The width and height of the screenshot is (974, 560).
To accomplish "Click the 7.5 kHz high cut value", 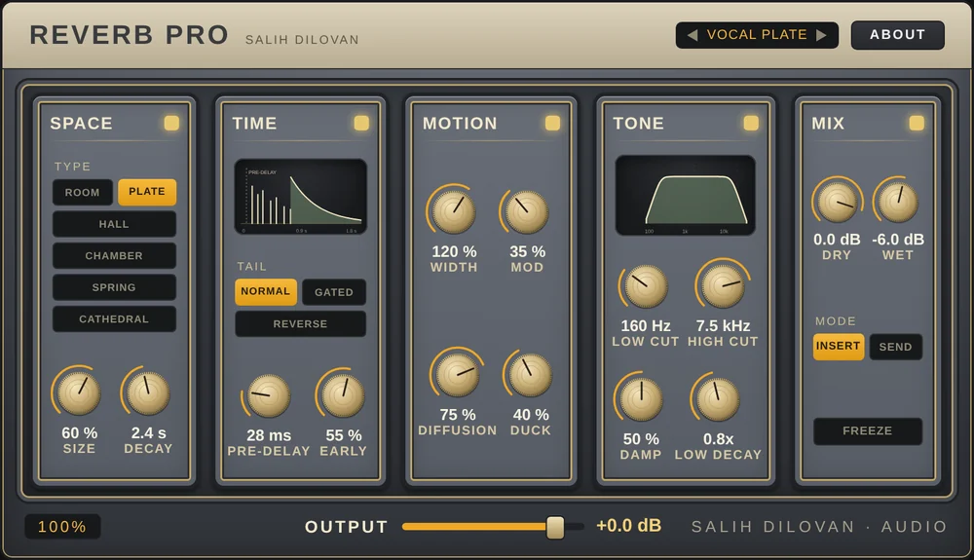I will coord(723,325).
